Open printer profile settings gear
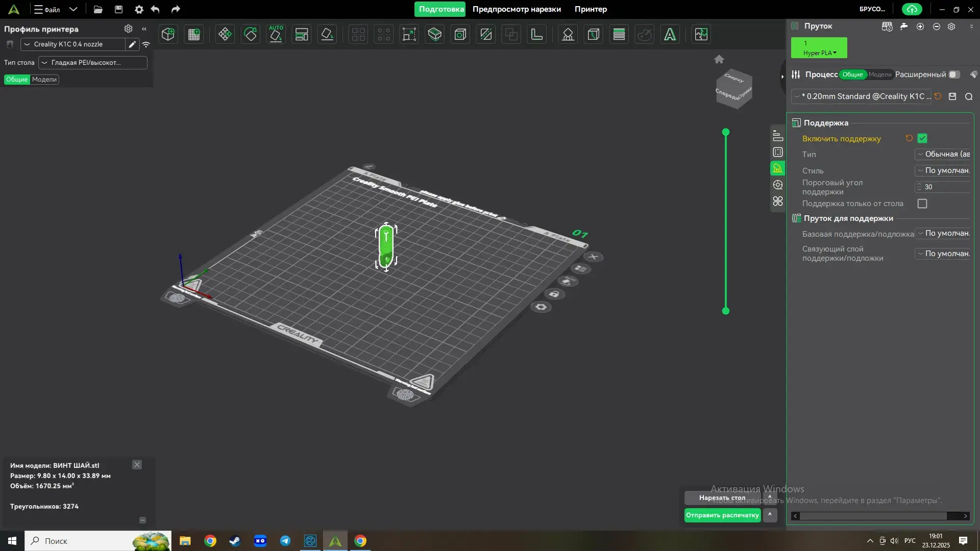Viewport: 980px width, 551px height. pyautogui.click(x=129, y=29)
